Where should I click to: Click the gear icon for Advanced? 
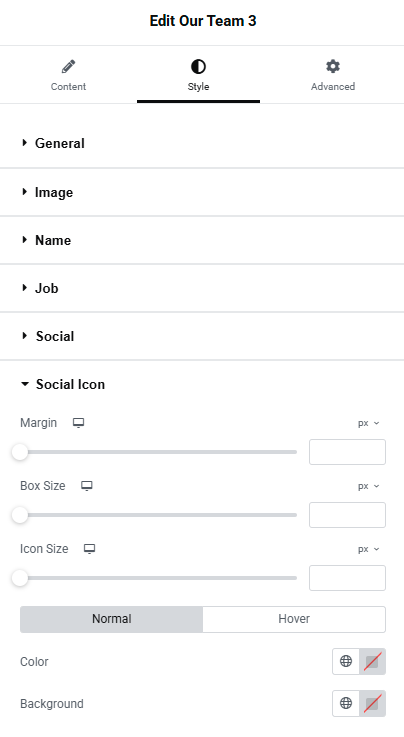click(x=333, y=66)
